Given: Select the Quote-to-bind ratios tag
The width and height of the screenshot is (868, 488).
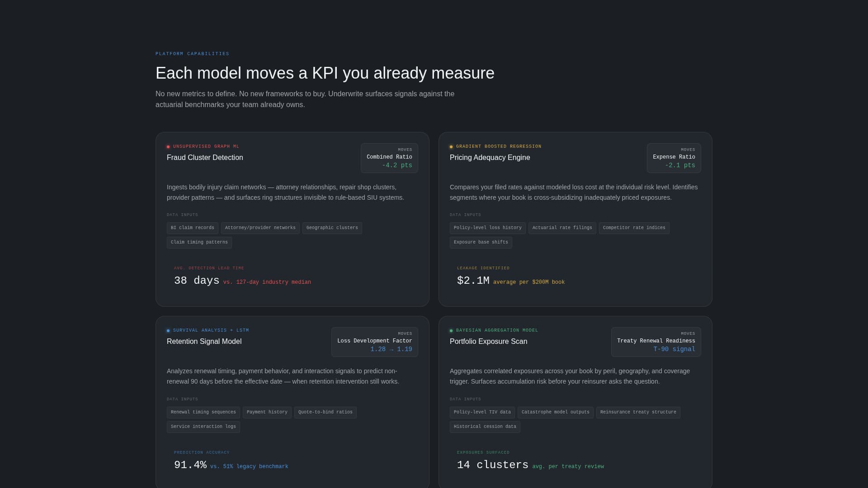Looking at the screenshot, I should click(x=325, y=413).
